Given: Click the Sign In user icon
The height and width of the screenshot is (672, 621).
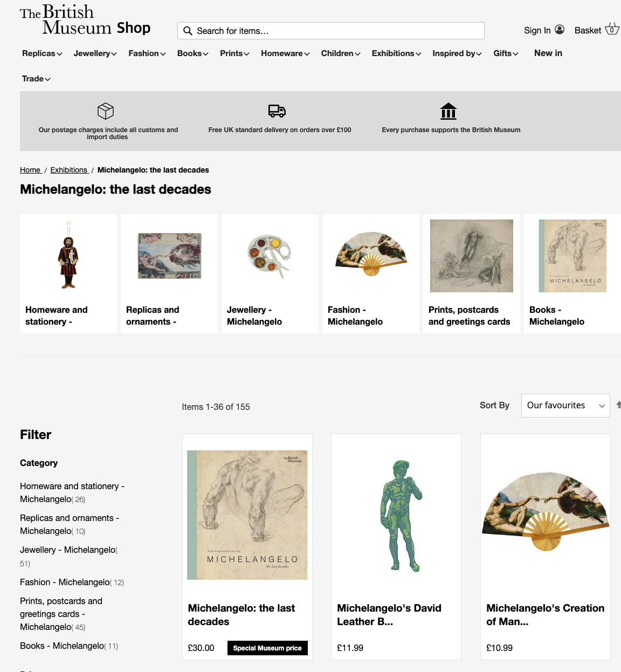Looking at the screenshot, I should 560,30.
